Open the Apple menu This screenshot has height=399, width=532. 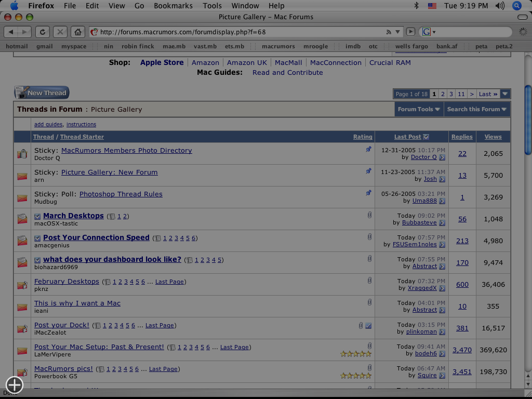pos(15,5)
